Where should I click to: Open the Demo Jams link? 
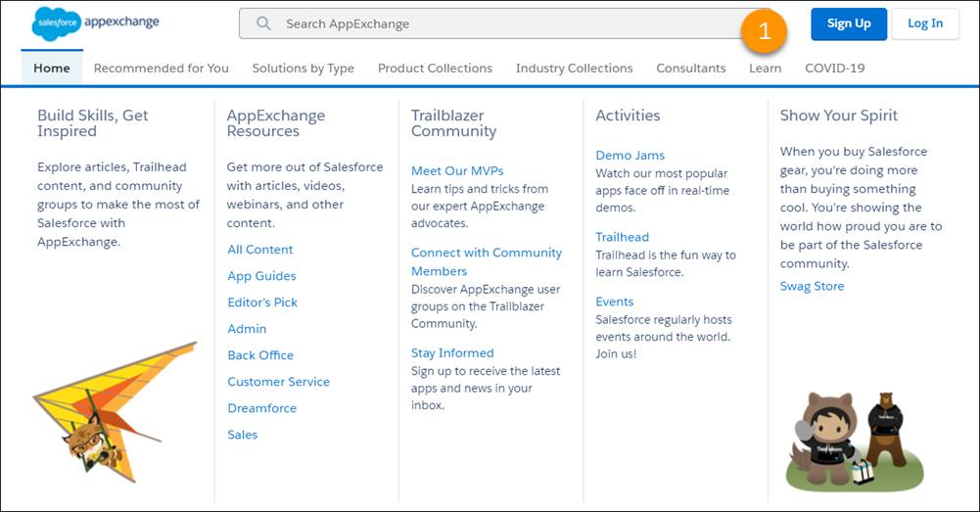point(630,155)
